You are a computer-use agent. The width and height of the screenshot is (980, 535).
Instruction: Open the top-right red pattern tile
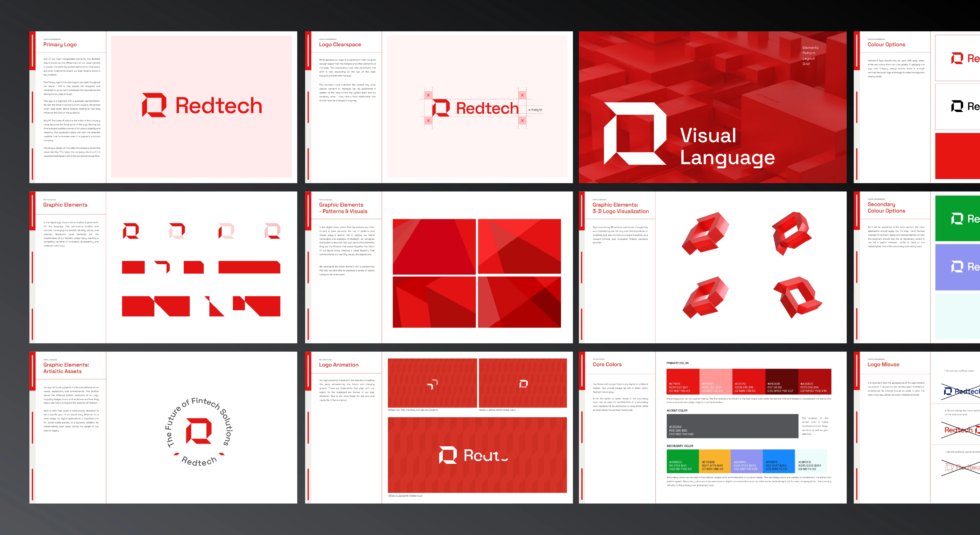pyautogui.click(x=519, y=247)
